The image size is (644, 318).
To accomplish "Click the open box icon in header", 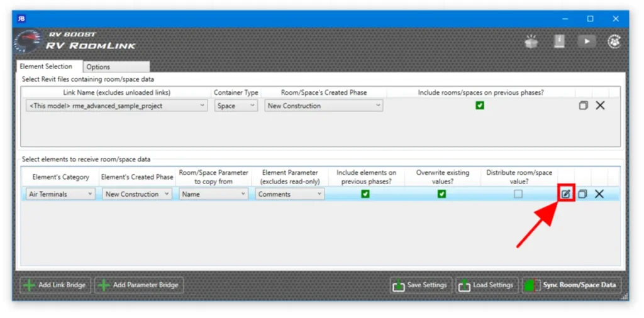I will [x=532, y=41].
